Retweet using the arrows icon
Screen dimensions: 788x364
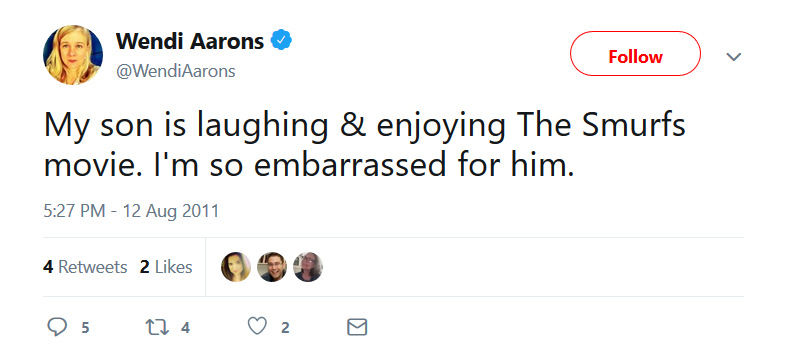[156, 328]
